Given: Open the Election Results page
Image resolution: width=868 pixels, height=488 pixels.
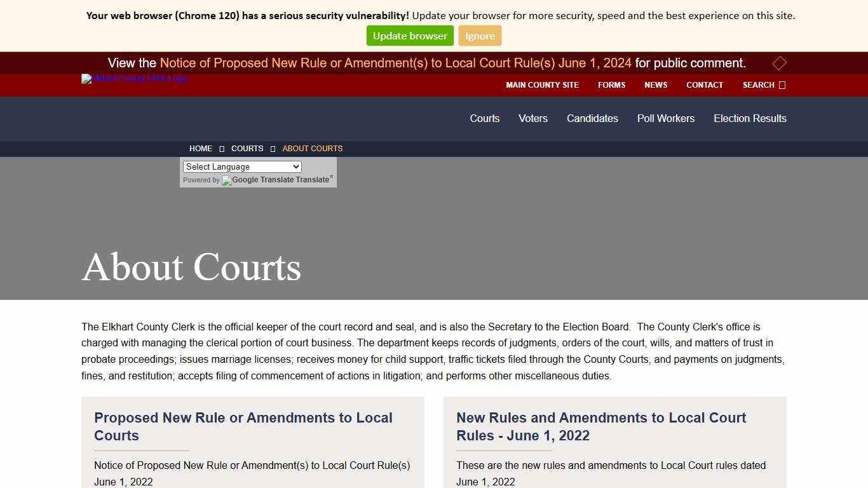Looking at the screenshot, I should (x=750, y=118).
